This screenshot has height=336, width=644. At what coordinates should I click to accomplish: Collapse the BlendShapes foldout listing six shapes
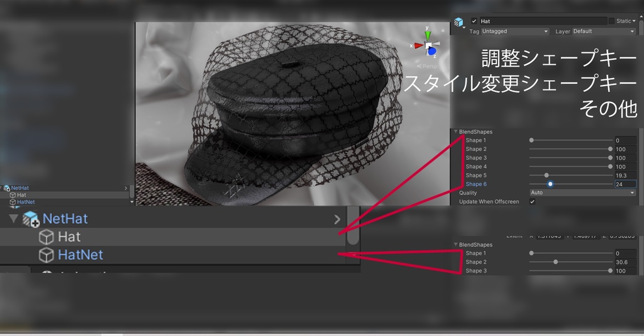pyautogui.click(x=456, y=132)
